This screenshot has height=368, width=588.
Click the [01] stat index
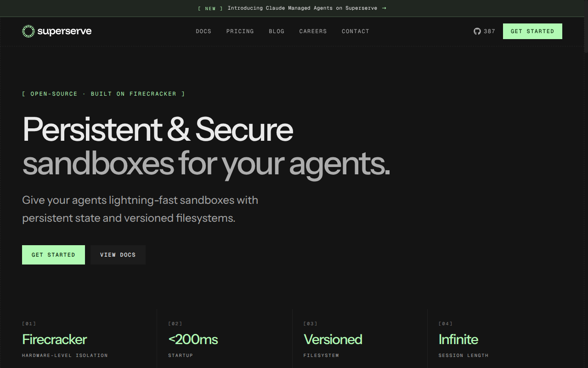pyautogui.click(x=29, y=324)
